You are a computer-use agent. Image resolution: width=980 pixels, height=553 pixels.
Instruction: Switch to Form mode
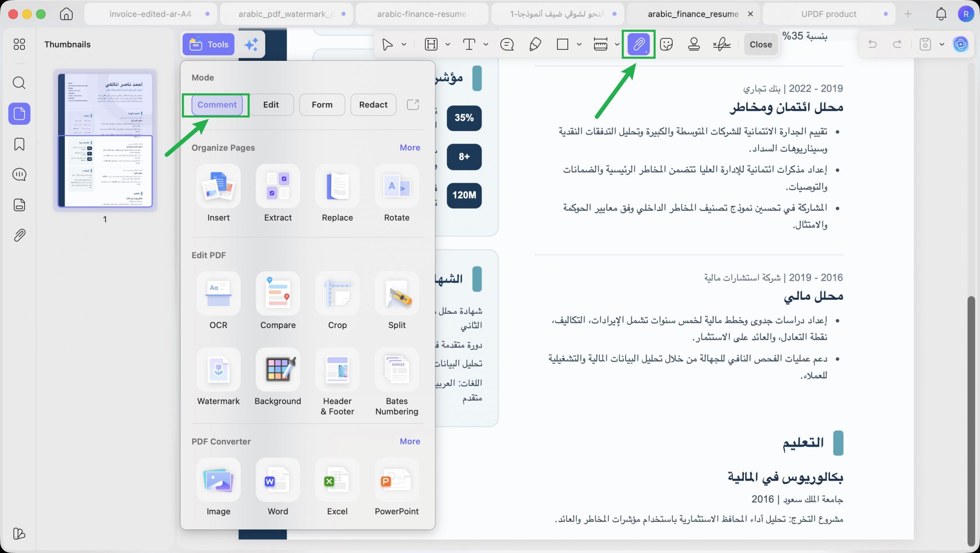[322, 105]
